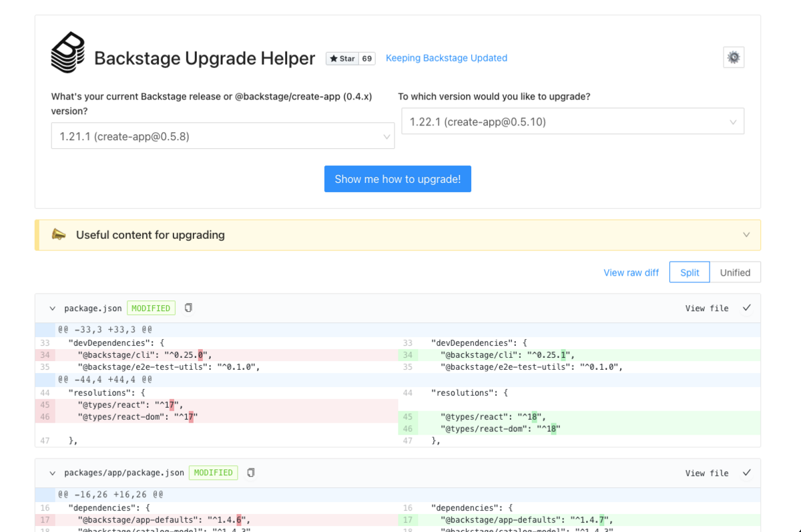Click the GitHub Star button
Image resolution: width=801 pixels, height=532 pixels.
tap(342, 59)
